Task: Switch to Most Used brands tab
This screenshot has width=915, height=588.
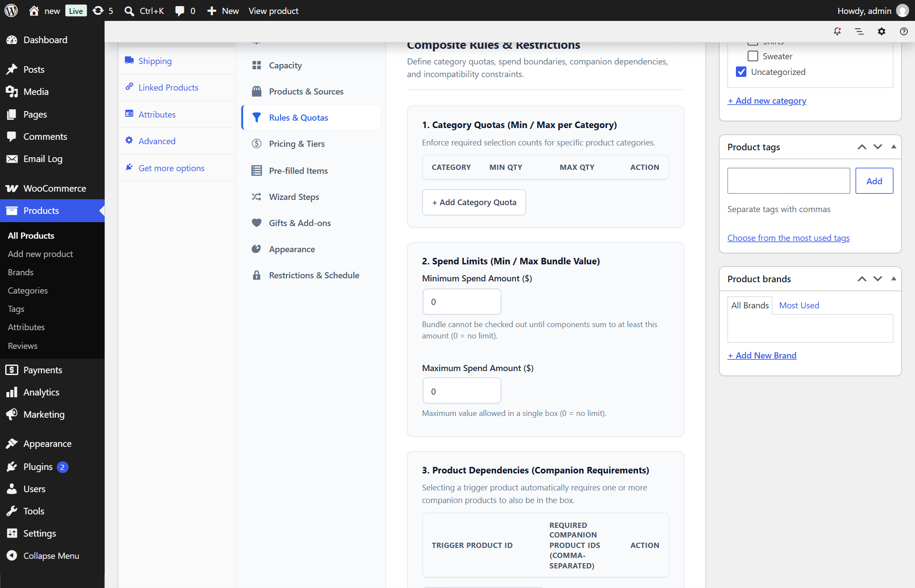Action: pyautogui.click(x=799, y=305)
